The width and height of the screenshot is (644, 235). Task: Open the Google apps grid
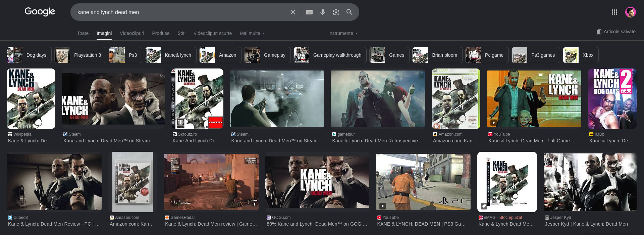pos(614,12)
